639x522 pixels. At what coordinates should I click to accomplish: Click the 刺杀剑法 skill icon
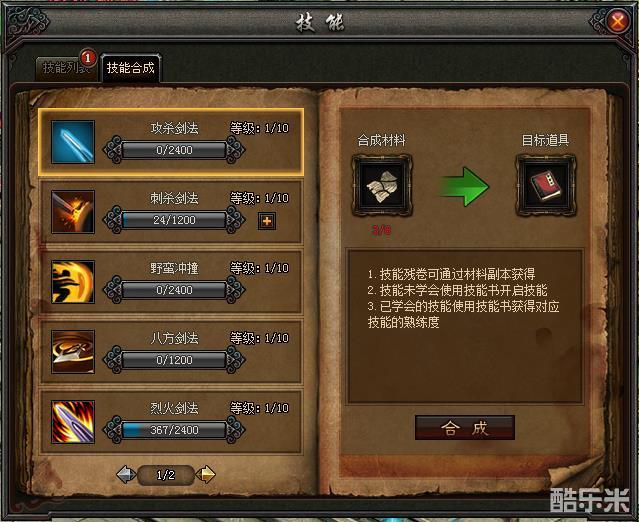point(73,212)
